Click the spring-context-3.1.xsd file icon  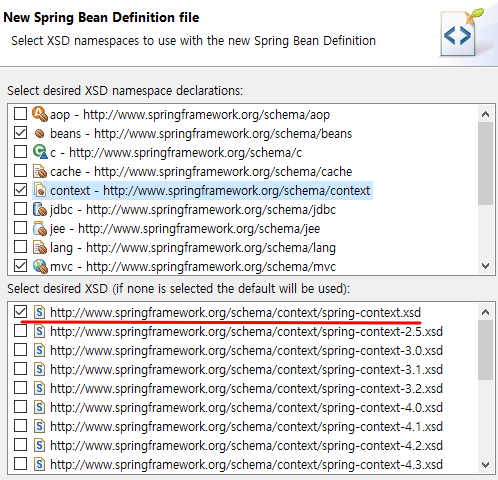(40, 369)
